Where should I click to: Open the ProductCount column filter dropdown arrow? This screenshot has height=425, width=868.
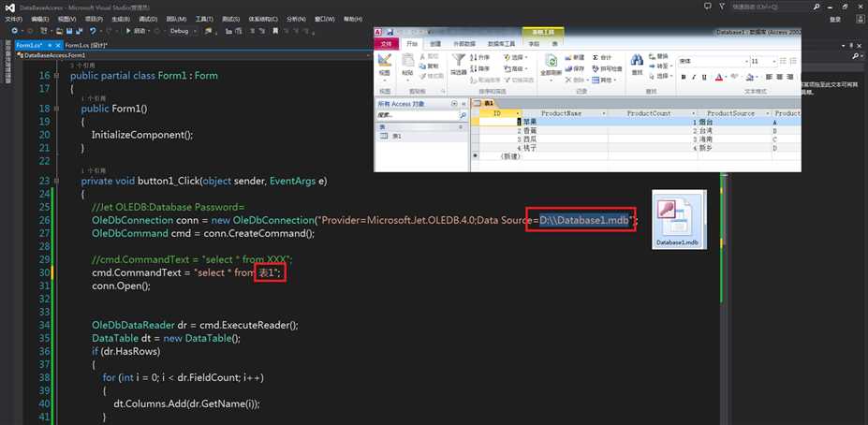695,113
